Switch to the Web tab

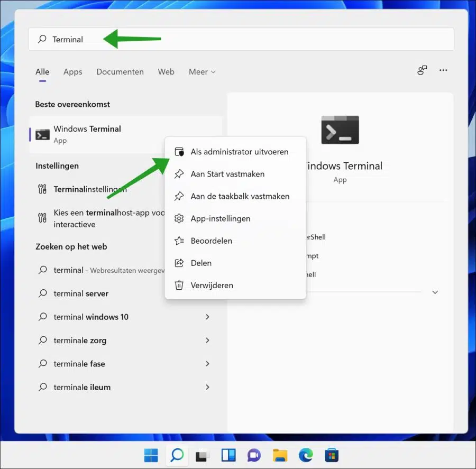click(x=166, y=72)
